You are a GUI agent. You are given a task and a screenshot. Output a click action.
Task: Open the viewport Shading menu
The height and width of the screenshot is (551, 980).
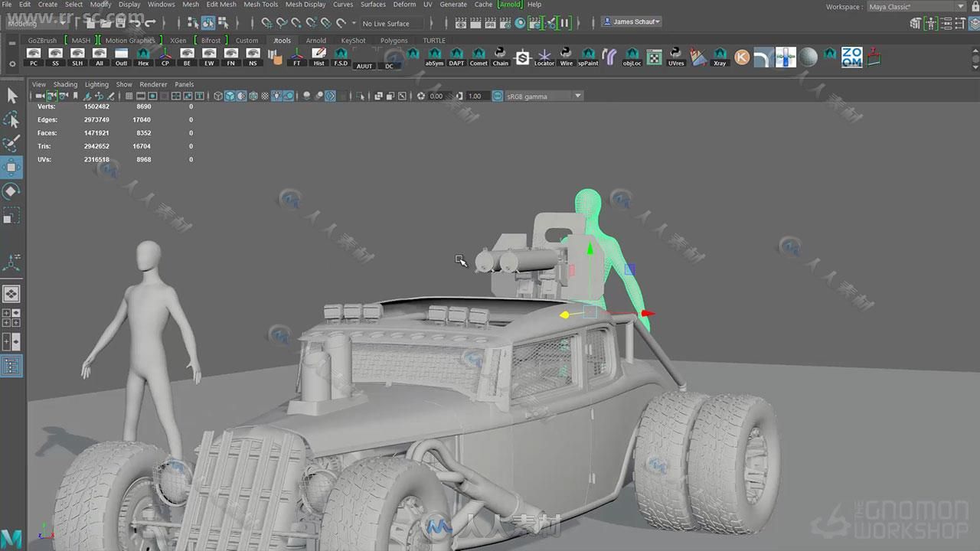65,84
